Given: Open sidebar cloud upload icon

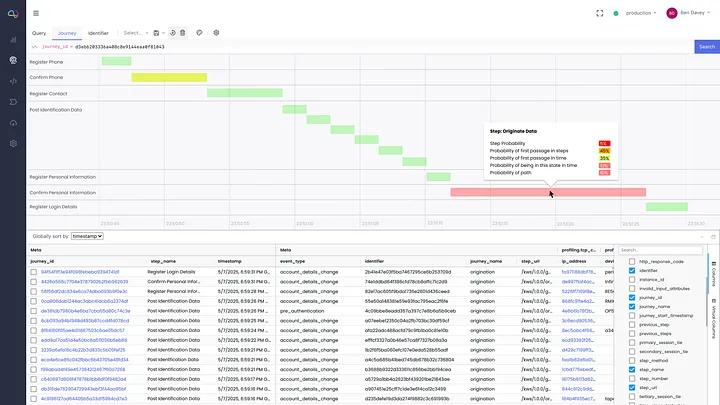Looking at the screenshot, I should pyautogui.click(x=13, y=123).
